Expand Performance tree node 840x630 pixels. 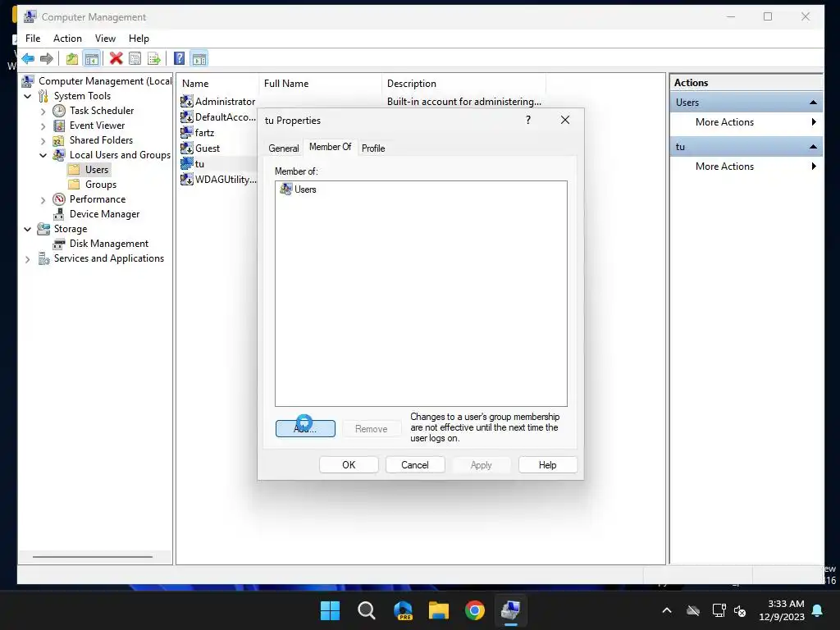click(43, 200)
